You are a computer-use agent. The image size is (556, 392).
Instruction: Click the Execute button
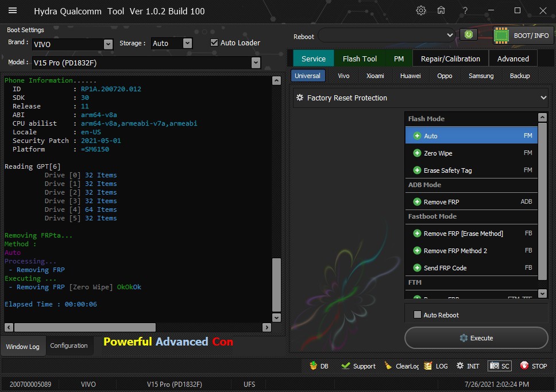pos(476,338)
